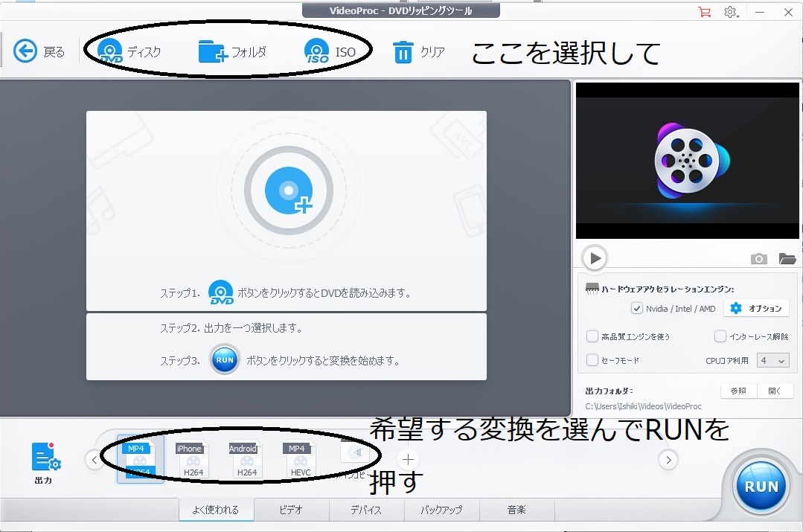Show next output profiles with right arrow

click(x=668, y=459)
